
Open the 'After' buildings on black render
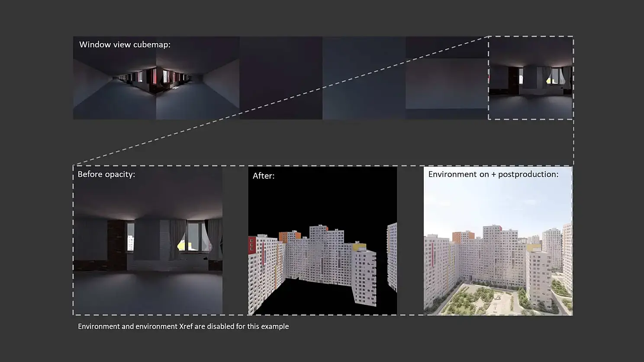[322, 240]
